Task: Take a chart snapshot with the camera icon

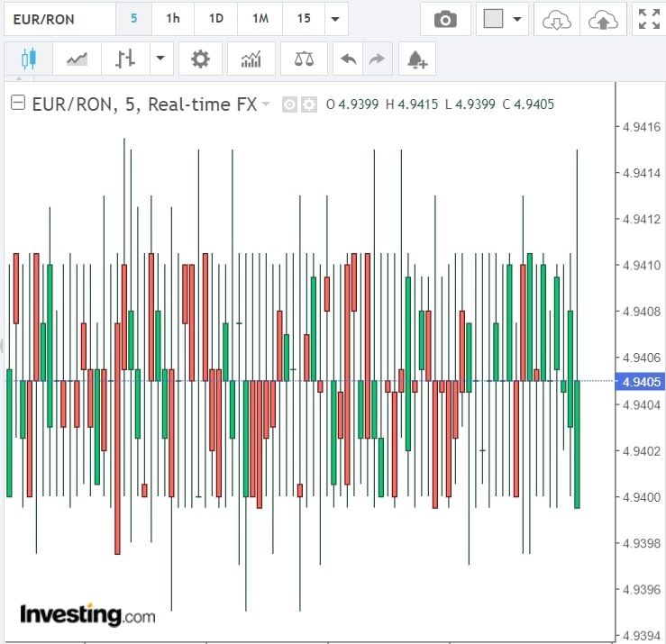Action: click(445, 19)
